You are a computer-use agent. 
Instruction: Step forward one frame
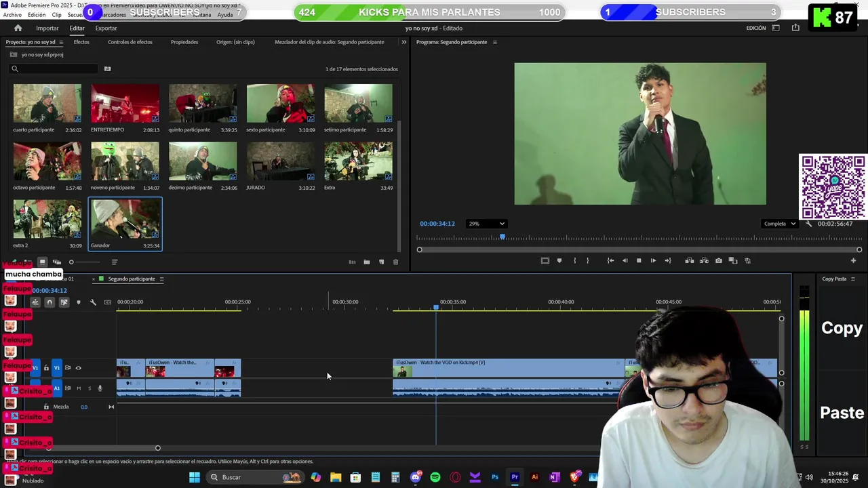coord(653,260)
